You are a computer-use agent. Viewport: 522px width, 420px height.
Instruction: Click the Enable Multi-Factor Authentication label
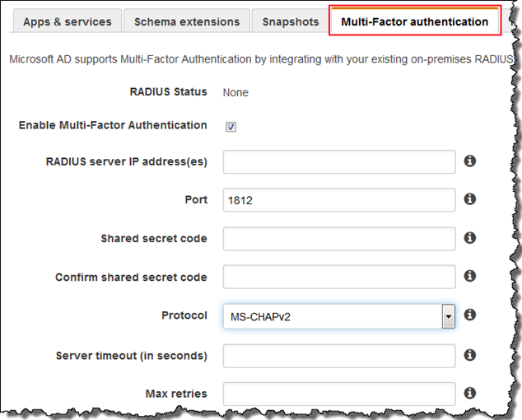pos(113,125)
